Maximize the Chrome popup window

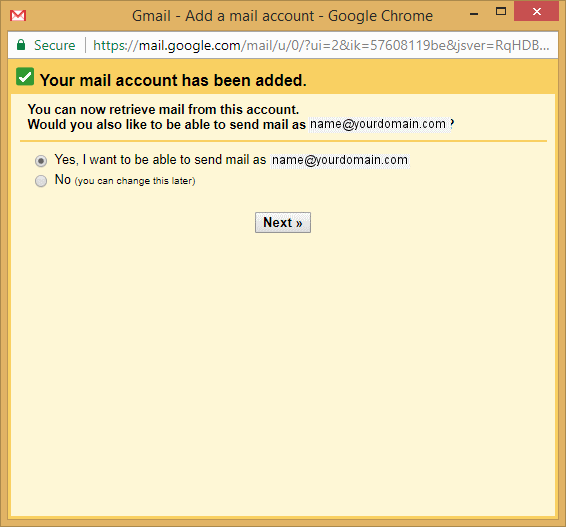[501, 12]
